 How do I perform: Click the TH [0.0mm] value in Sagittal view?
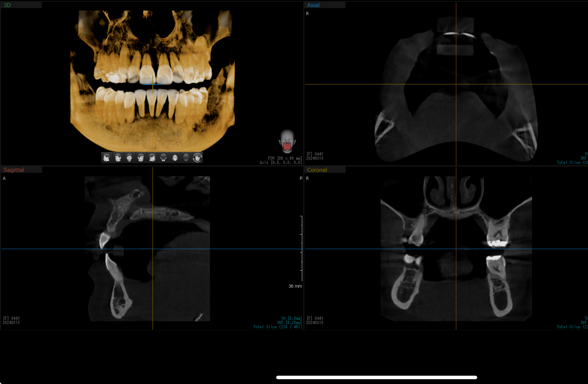pyautogui.click(x=291, y=318)
